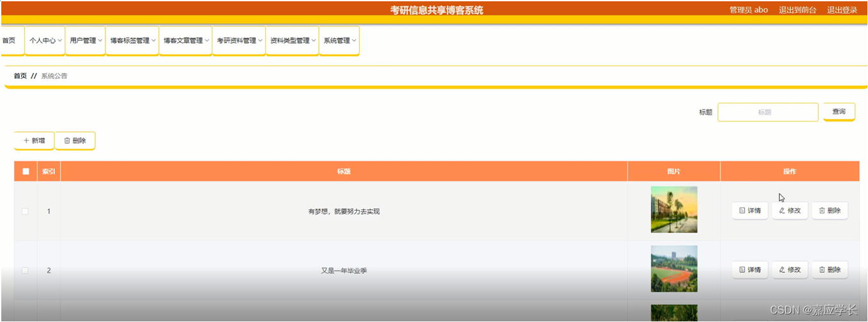The width and height of the screenshot is (868, 322).
Task: Toggle the select-all checkbox in table header
Action: 26,172
